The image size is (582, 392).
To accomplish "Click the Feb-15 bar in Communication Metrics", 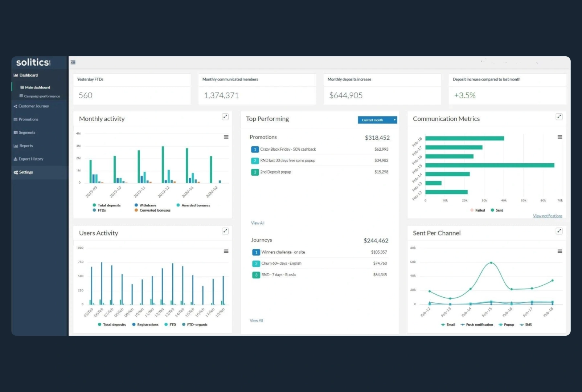I will [490, 166].
